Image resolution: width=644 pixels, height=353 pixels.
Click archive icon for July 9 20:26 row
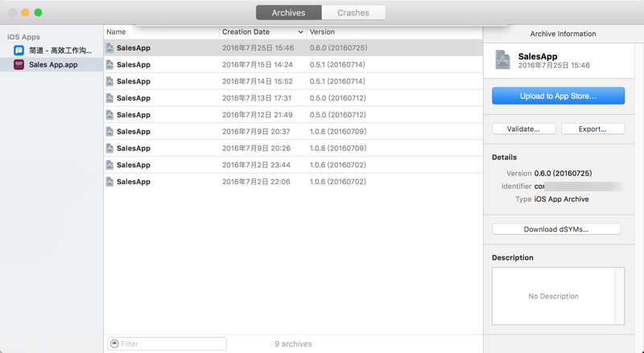(x=109, y=148)
